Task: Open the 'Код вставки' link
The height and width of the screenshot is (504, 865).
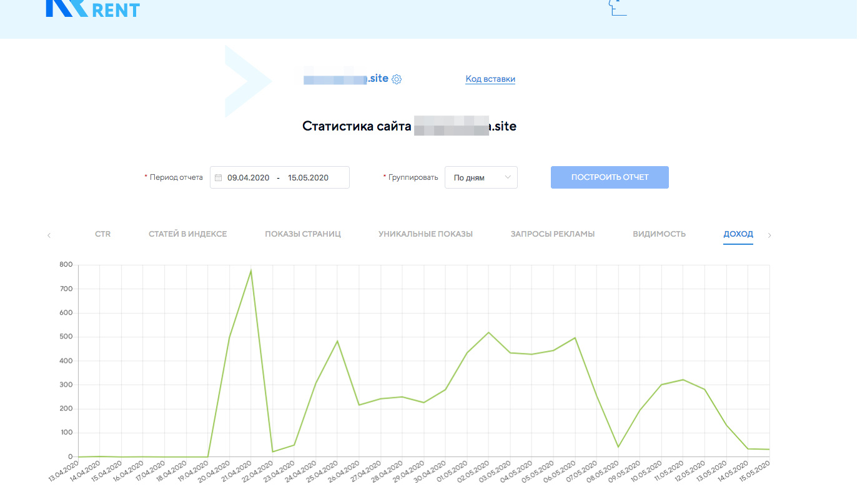Action: pos(490,79)
